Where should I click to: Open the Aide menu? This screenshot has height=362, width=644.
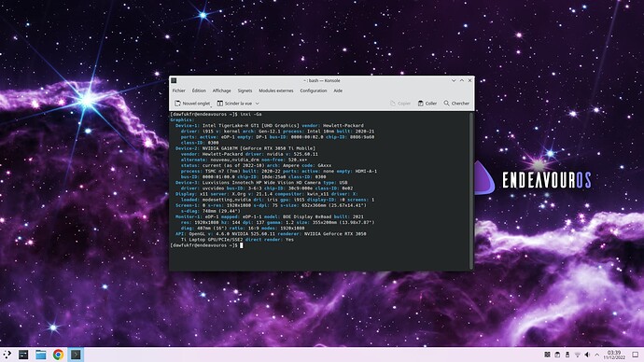click(338, 90)
